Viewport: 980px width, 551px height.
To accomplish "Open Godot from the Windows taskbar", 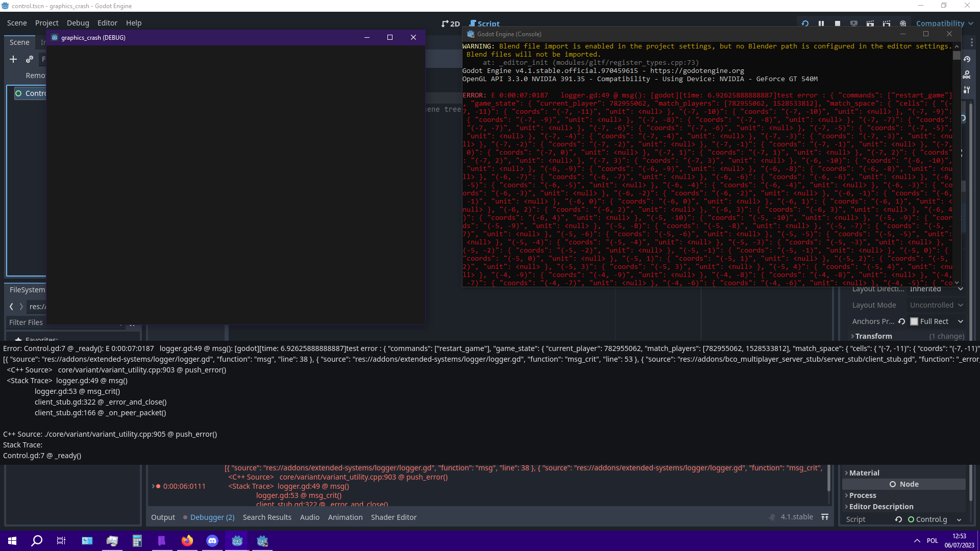I will (x=237, y=541).
